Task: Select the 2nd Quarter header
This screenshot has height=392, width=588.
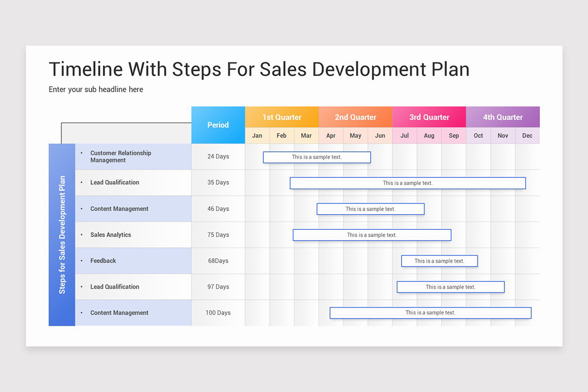Action: click(355, 117)
